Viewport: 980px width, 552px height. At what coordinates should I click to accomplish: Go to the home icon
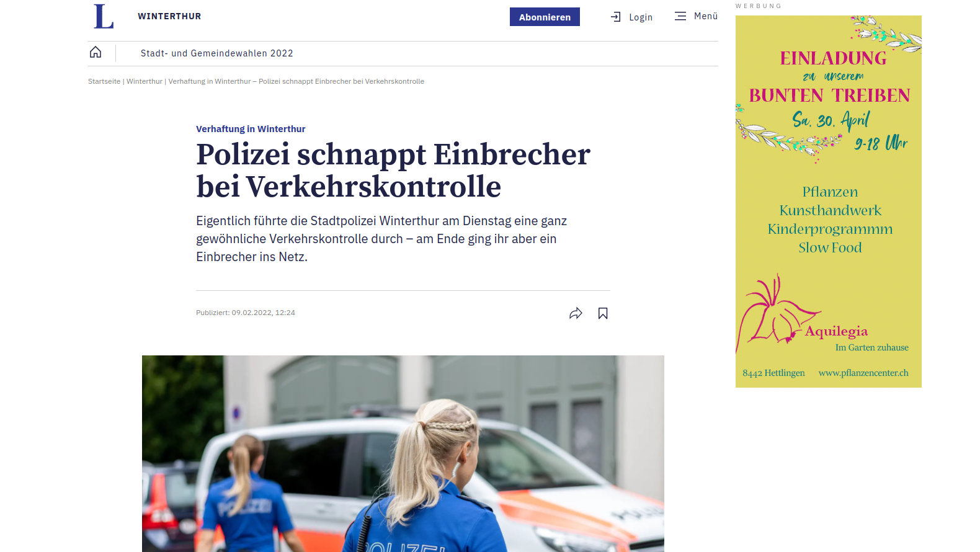96,52
